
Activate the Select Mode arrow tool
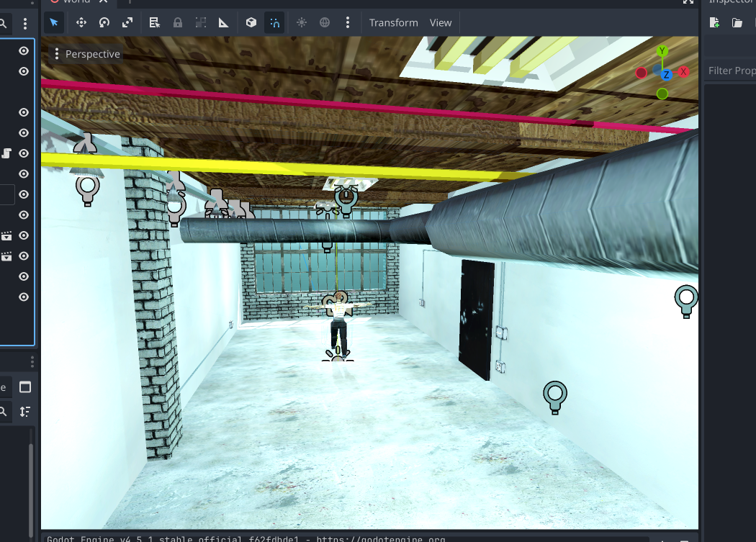coord(54,23)
